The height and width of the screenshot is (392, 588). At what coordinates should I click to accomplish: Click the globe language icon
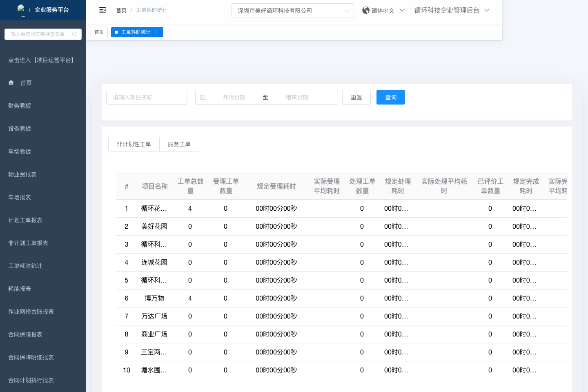[x=366, y=10]
